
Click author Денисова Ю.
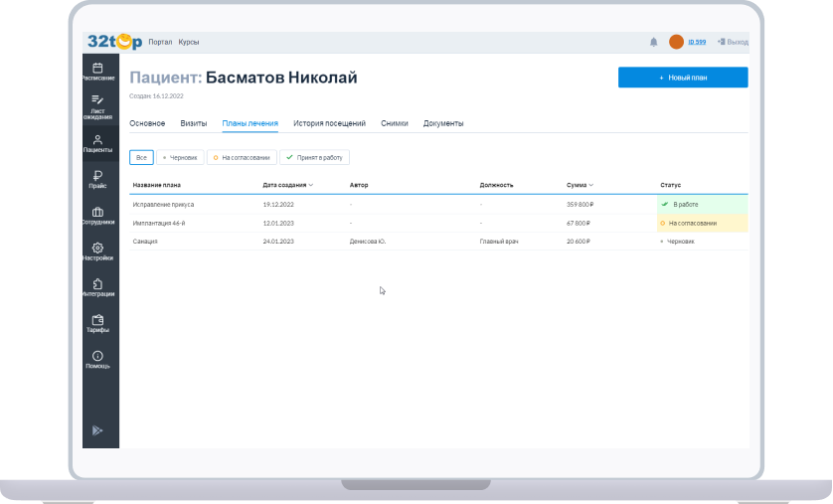coord(368,242)
